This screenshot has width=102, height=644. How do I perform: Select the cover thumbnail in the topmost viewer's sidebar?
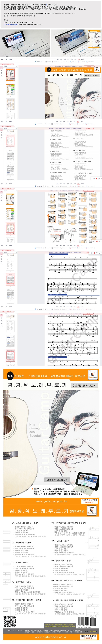coord(10,75)
